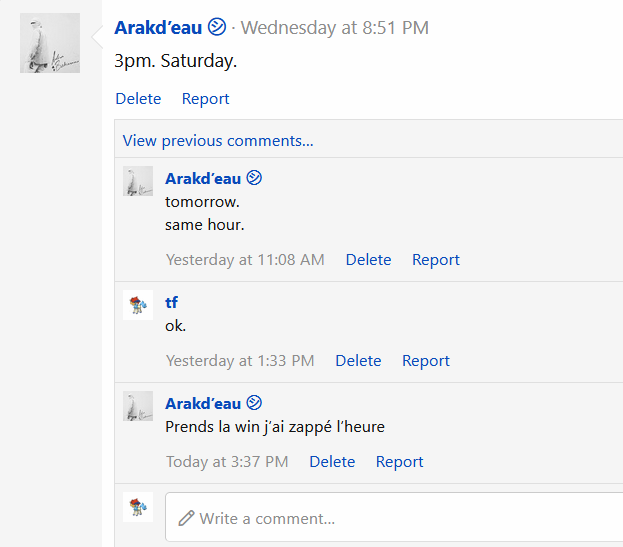Open Arakd'eau's profile from the post header name
Screen dimensions: 623x547
pyautogui.click(x=158, y=27)
